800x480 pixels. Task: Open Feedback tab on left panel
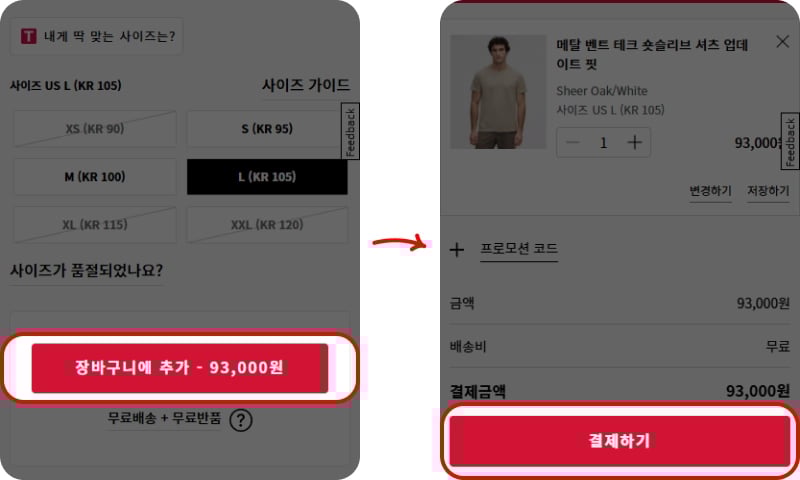tap(351, 131)
